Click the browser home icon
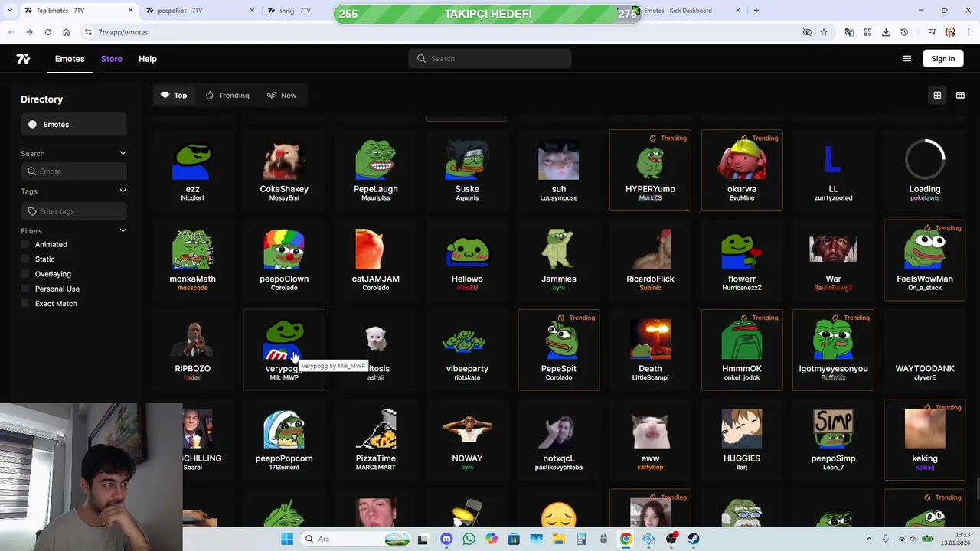The image size is (980, 551). pos(66,32)
